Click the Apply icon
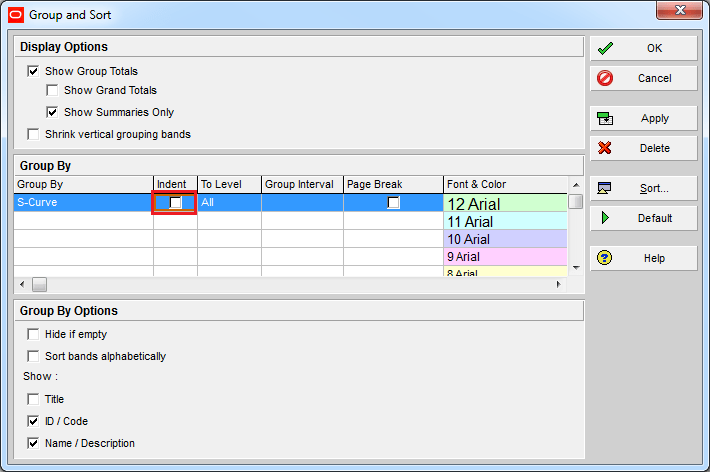The image size is (710, 472). [x=605, y=118]
